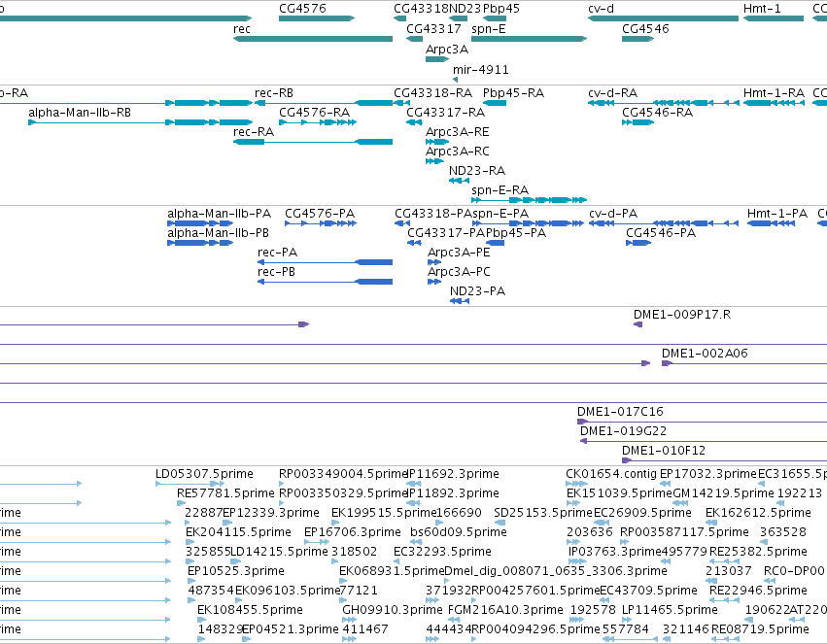The height and width of the screenshot is (644, 827).
Task: Click the cv-d gene label
Action: [601, 9]
